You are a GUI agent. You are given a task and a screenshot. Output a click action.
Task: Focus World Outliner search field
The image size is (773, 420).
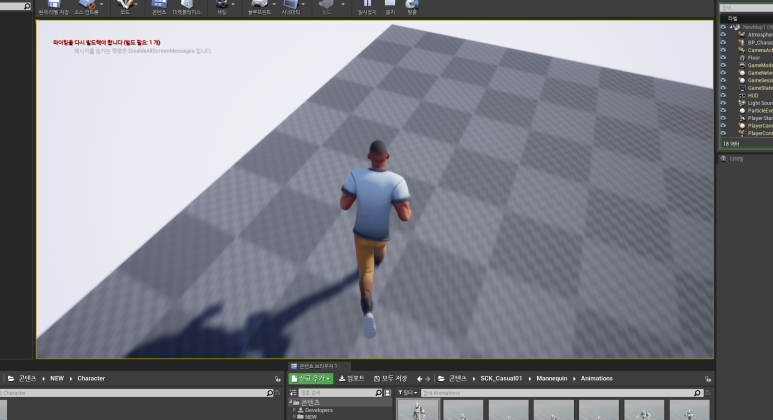pos(746,8)
